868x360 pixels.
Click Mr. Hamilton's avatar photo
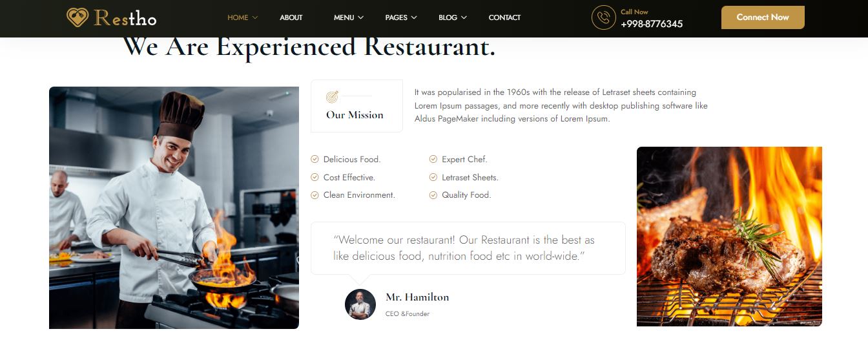point(360,304)
